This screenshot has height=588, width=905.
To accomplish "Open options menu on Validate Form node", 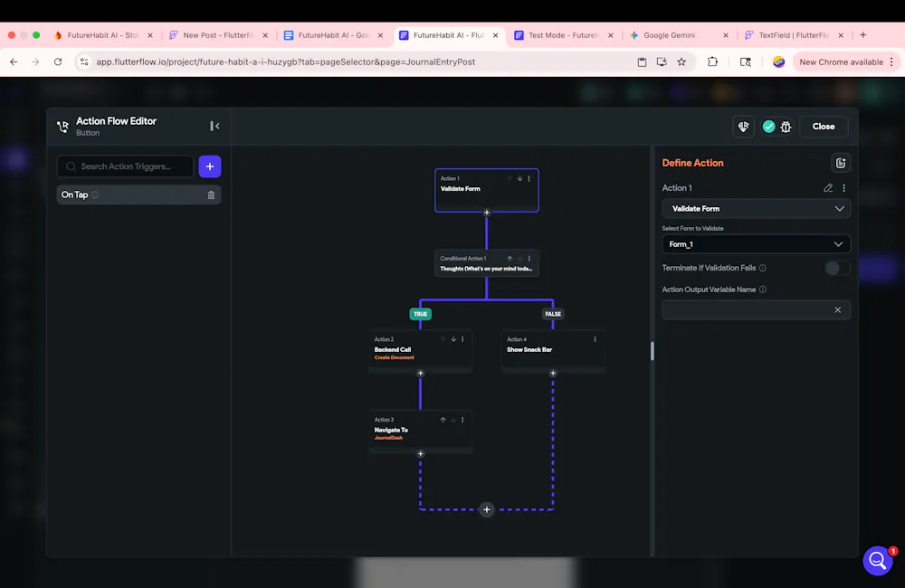I will 529,178.
